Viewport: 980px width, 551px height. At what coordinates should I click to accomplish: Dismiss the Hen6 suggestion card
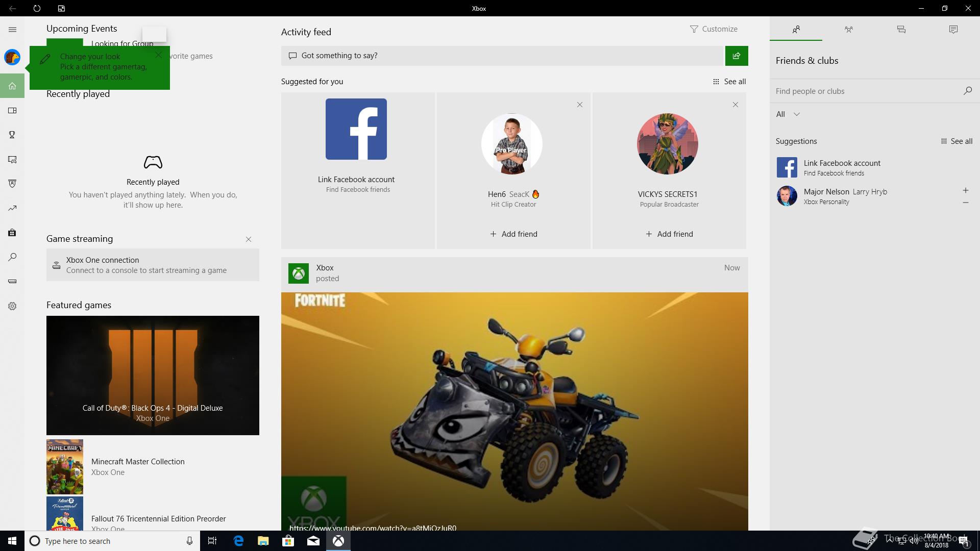pos(579,105)
